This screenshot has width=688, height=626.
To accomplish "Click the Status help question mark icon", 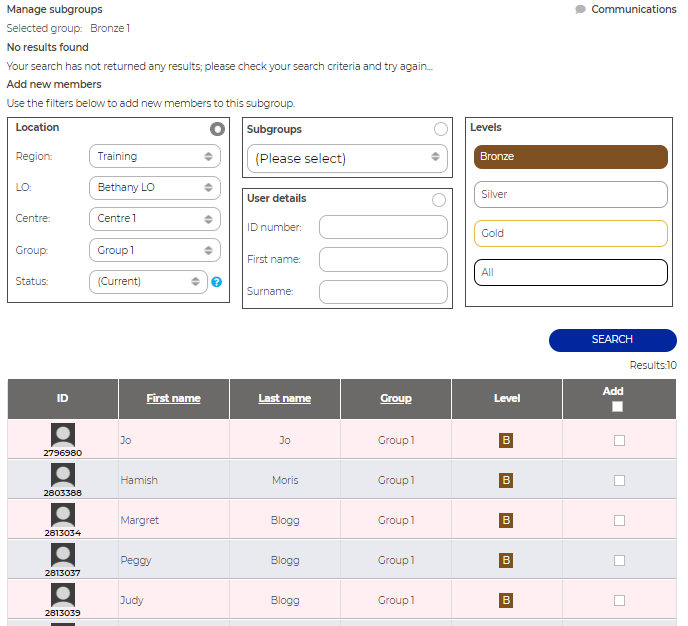I will coord(216,282).
